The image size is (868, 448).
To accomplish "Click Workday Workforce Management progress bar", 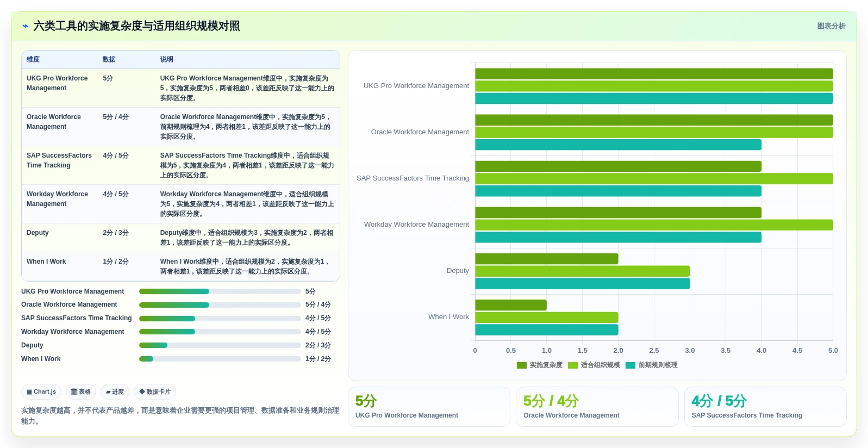I will (x=220, y=332).
